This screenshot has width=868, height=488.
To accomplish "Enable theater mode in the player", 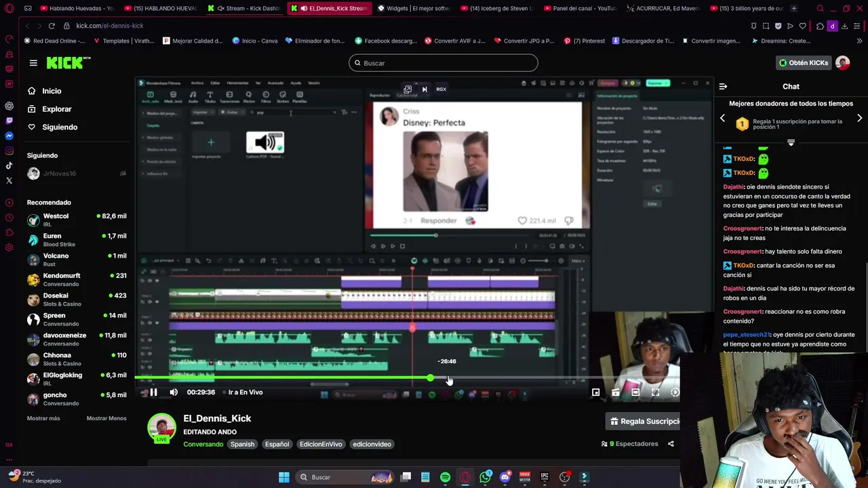I will click(635, 392).
